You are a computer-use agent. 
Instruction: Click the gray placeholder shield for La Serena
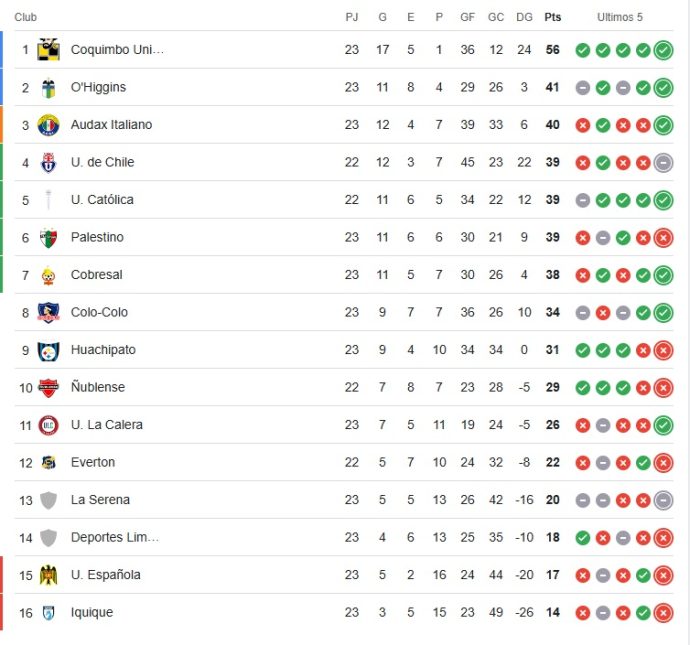click(x=48, y=500)
